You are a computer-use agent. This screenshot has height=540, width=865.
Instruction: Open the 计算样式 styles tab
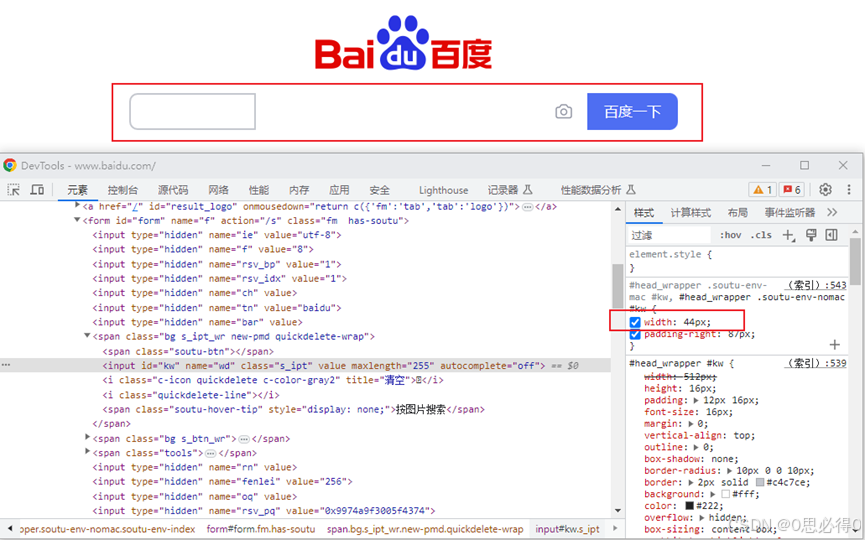coord(691,213)
